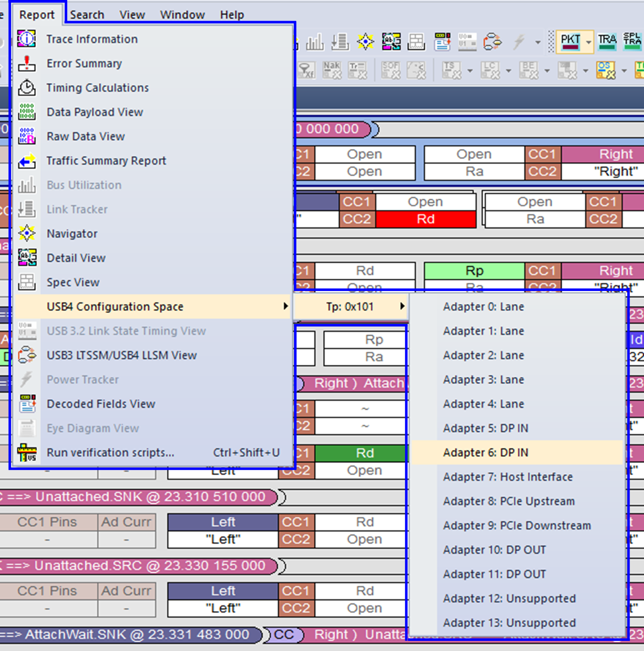Open the Search menu
644x651 pixels.
point(87,15)
